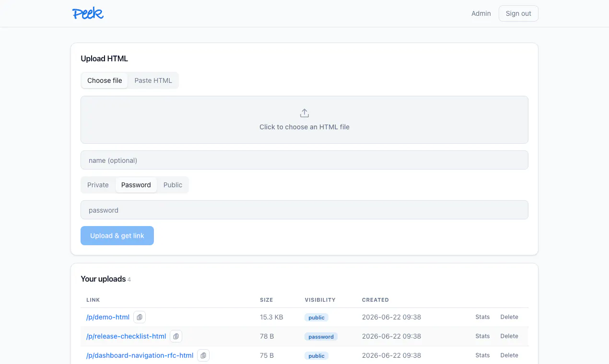
Task: Open Stats for dashboard-navigation-rfc-html
Action: [482, 355]
